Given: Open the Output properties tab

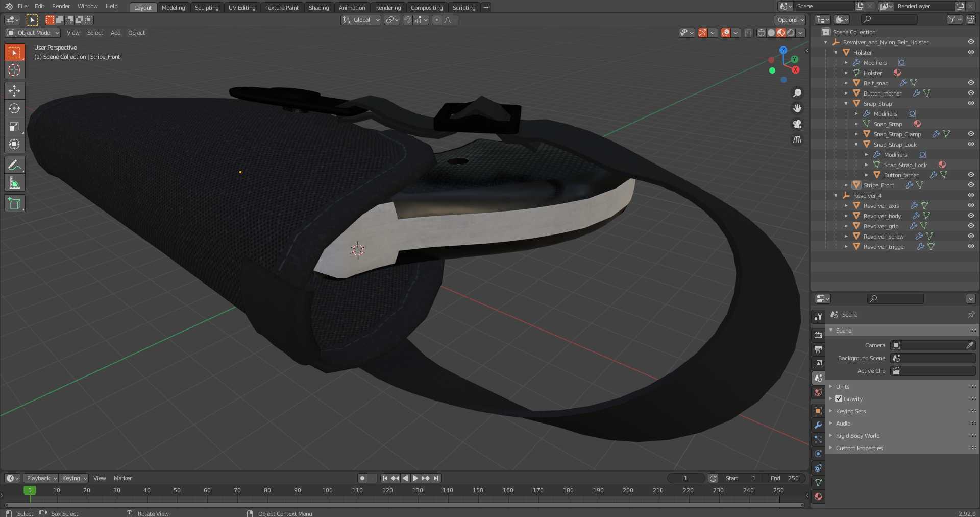Looking at the screenshot, I should coord(818,349).
